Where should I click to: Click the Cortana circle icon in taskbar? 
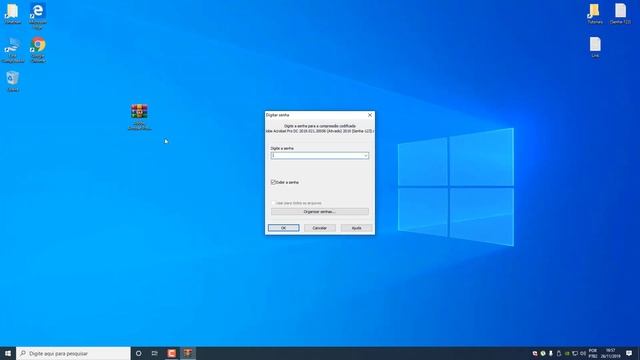pyautogui.click(x=138, y=353)
